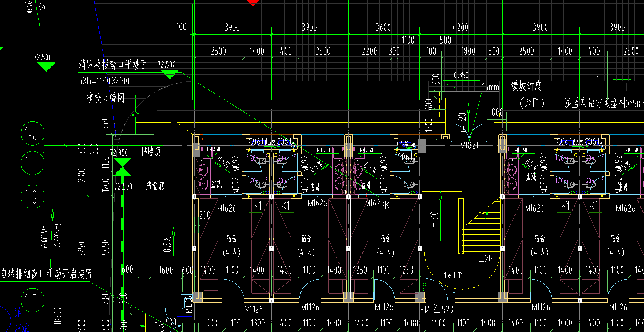
Task: Select grid axis bubble 1-J
Action: [x=33, y=134]
